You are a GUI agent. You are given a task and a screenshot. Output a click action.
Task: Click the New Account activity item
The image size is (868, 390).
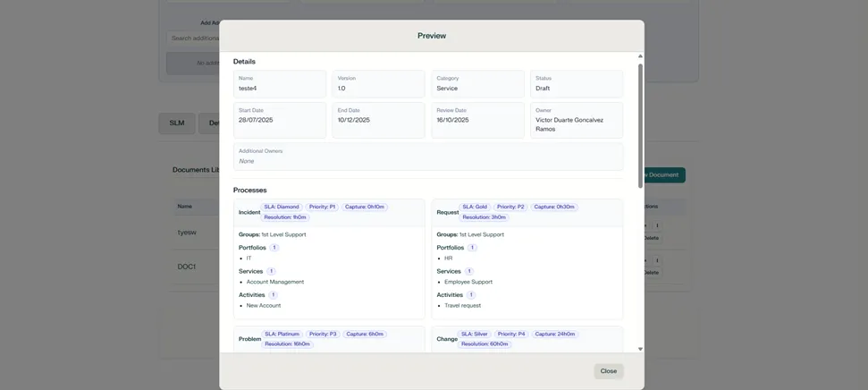click(x=264, y=305)
